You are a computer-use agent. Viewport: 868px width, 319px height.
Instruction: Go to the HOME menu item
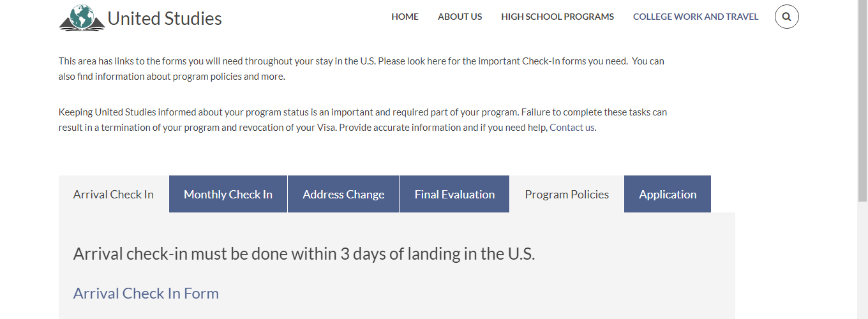[x=405, y=17]
